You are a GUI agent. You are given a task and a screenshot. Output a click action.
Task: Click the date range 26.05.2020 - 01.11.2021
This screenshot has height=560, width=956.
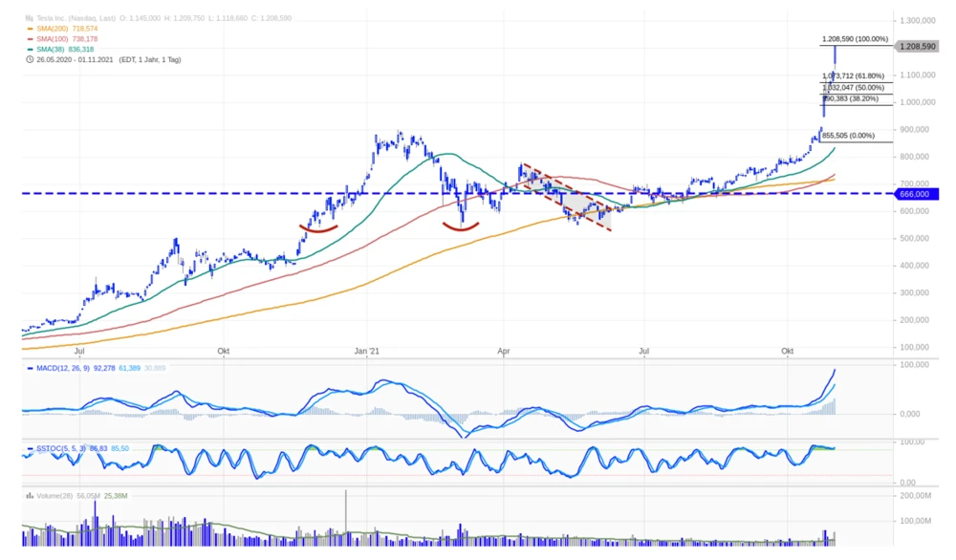click(76, 59)
